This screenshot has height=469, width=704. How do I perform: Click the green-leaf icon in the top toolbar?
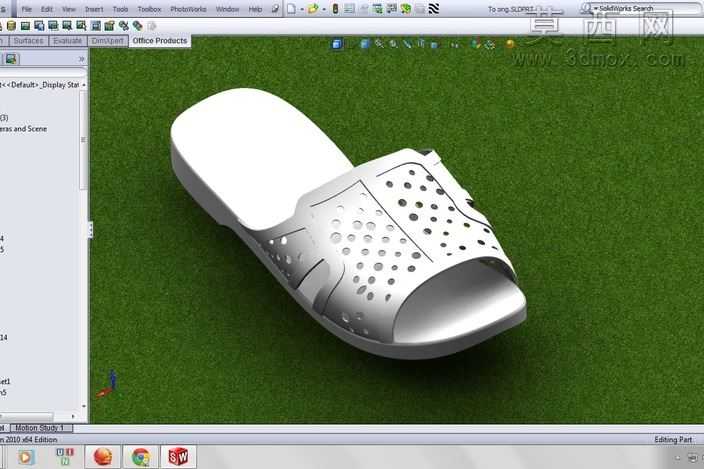point(406,9)
